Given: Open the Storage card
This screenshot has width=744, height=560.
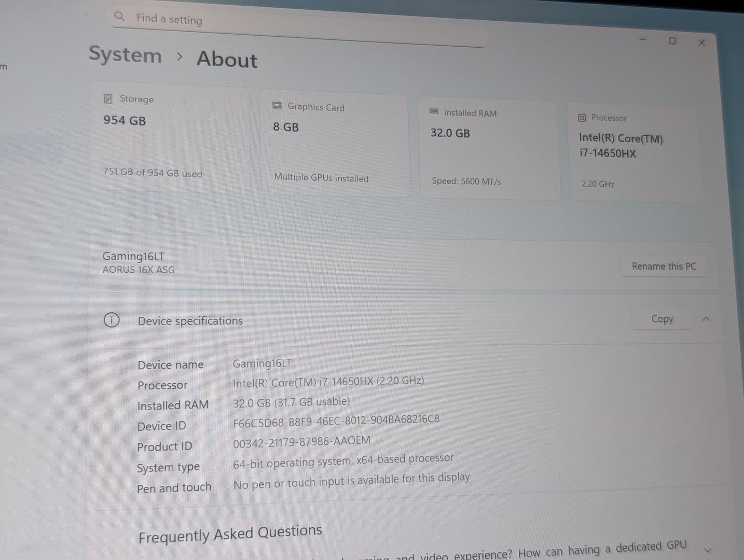Looking at the screenshot, I should pos(170,137).
